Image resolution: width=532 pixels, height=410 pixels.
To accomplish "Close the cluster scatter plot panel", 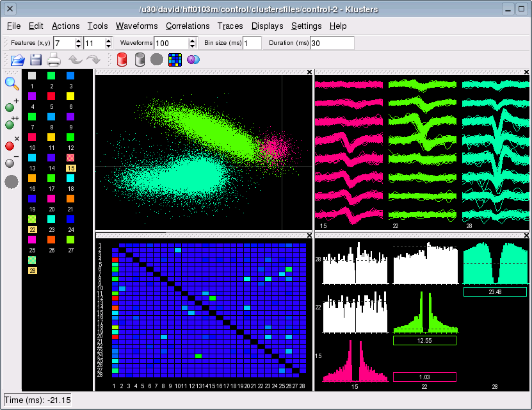I will click(x=309, y=72).
